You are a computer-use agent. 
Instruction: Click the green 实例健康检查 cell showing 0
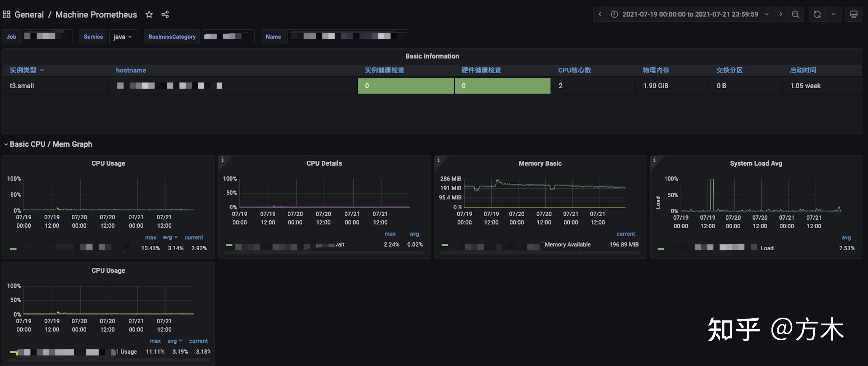[406, 86]
